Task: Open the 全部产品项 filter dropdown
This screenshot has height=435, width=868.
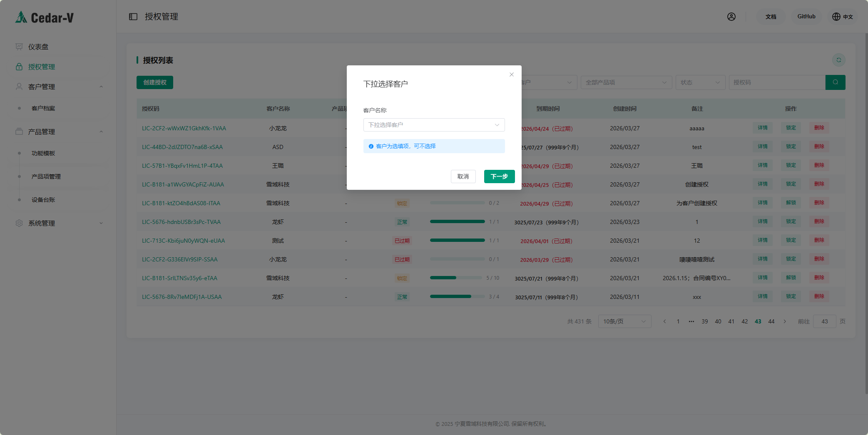Action: (627, 82)
